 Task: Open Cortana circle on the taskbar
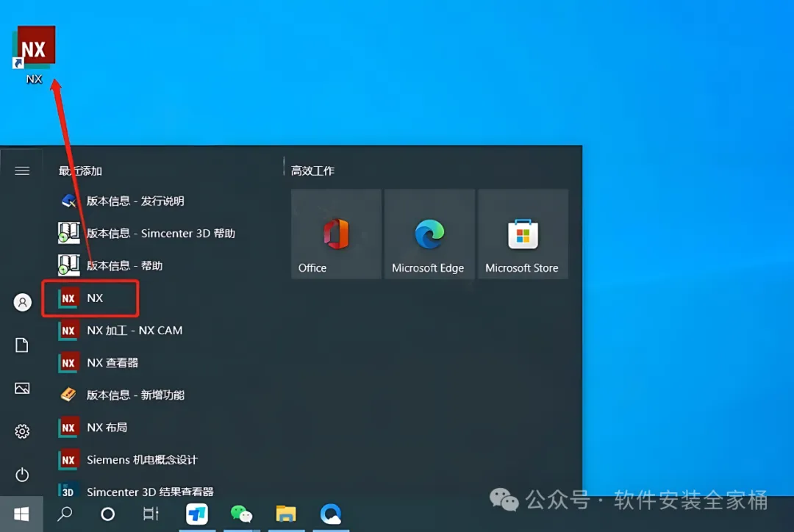[107, 514]
